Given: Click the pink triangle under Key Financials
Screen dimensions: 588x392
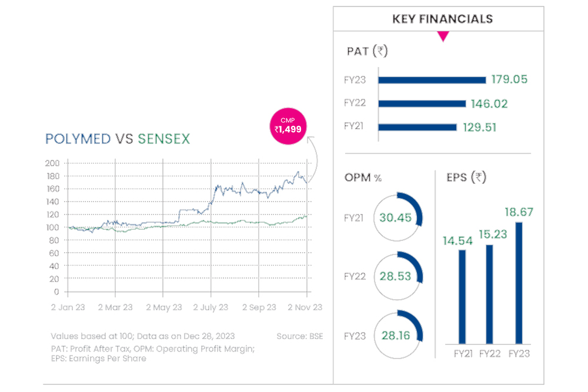Looking at the screenshot, I should pyautogui.click(x=443, y=37).
